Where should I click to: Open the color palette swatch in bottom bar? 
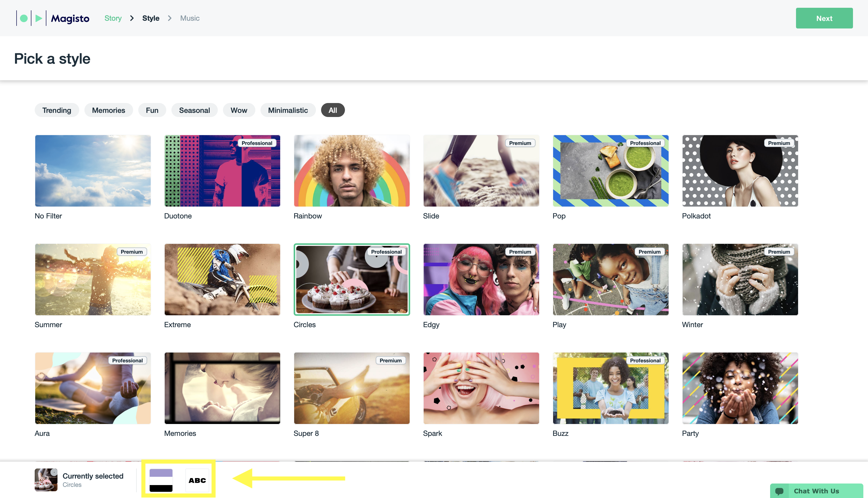pos(161,480)
